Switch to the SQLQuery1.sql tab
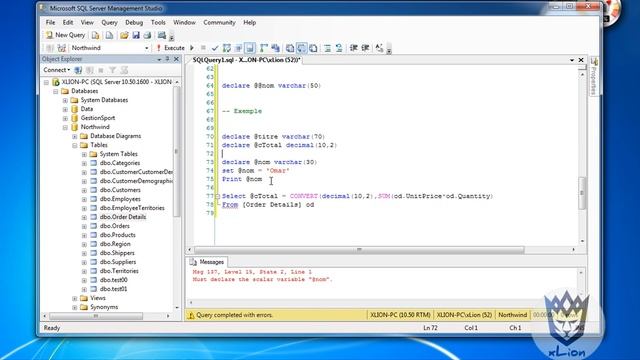Image resolution: width=640 pixels, height=360 pixels. [x=246, y=60]
